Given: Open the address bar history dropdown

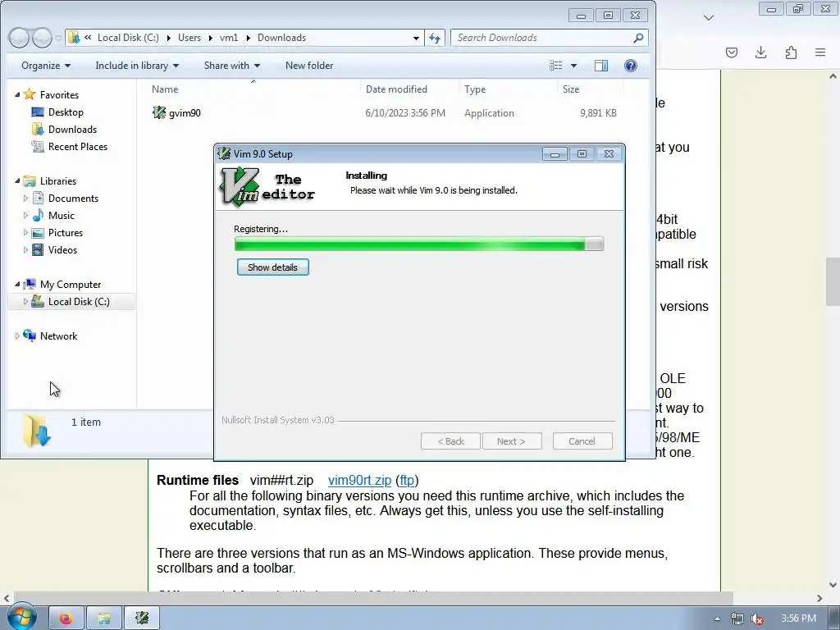Looking at the screenshot, I should 416,38.
